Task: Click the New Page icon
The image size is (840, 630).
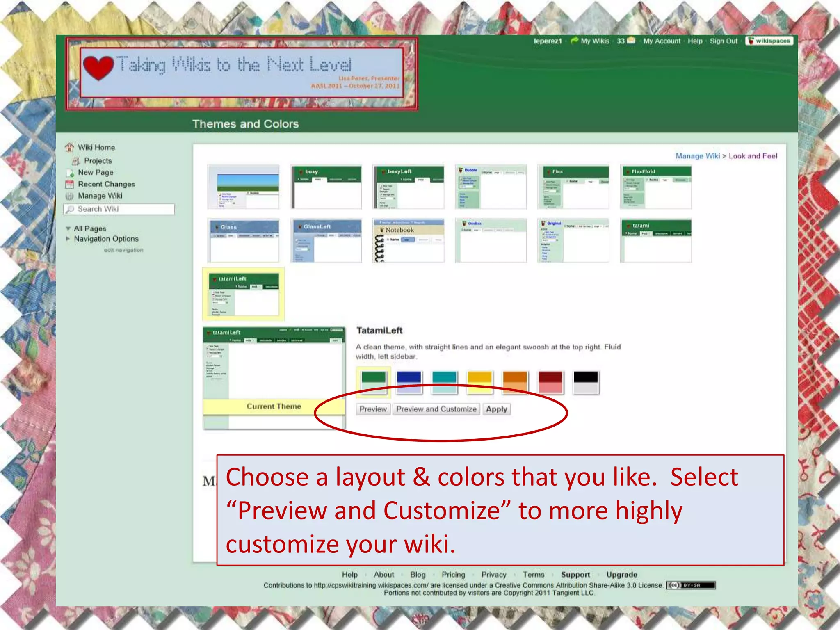Action: 70,173
